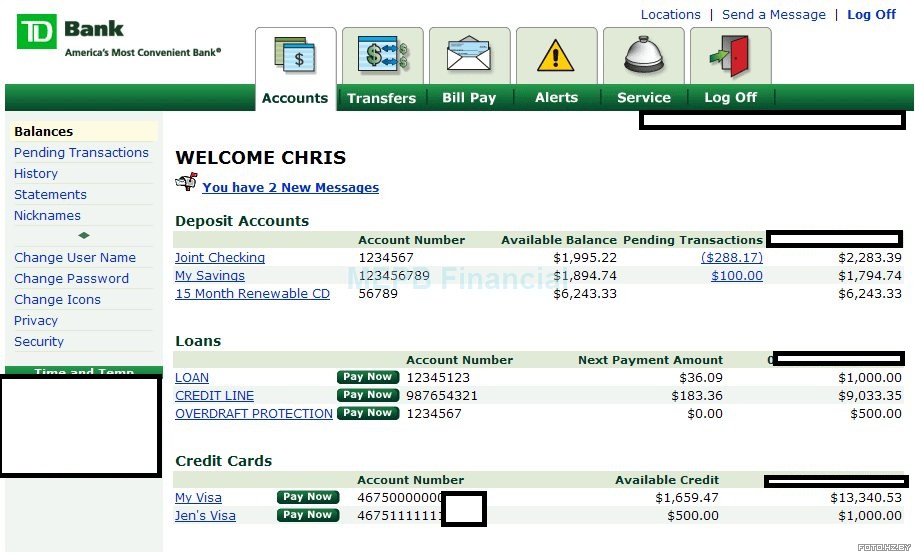Open the Transfers tab

point(382,98)
